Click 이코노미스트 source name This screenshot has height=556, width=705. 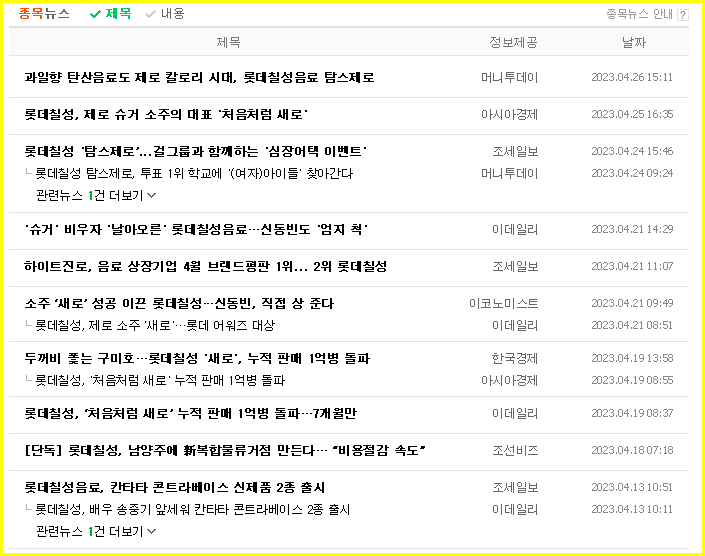click(504, 303)
